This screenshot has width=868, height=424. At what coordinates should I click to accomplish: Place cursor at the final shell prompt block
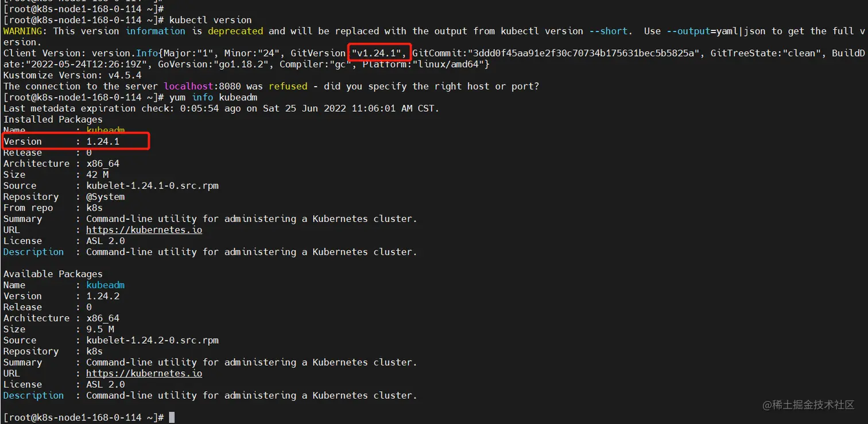pos(172,417)
